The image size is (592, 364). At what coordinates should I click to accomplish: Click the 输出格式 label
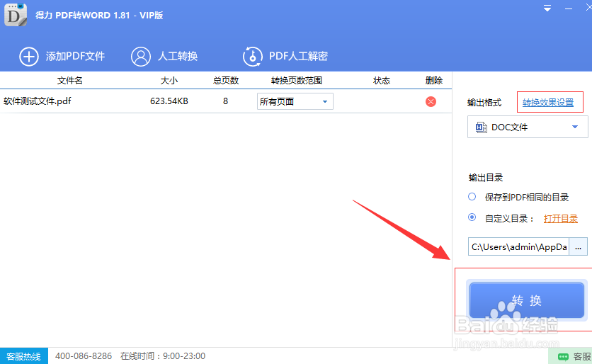(484, 102)
